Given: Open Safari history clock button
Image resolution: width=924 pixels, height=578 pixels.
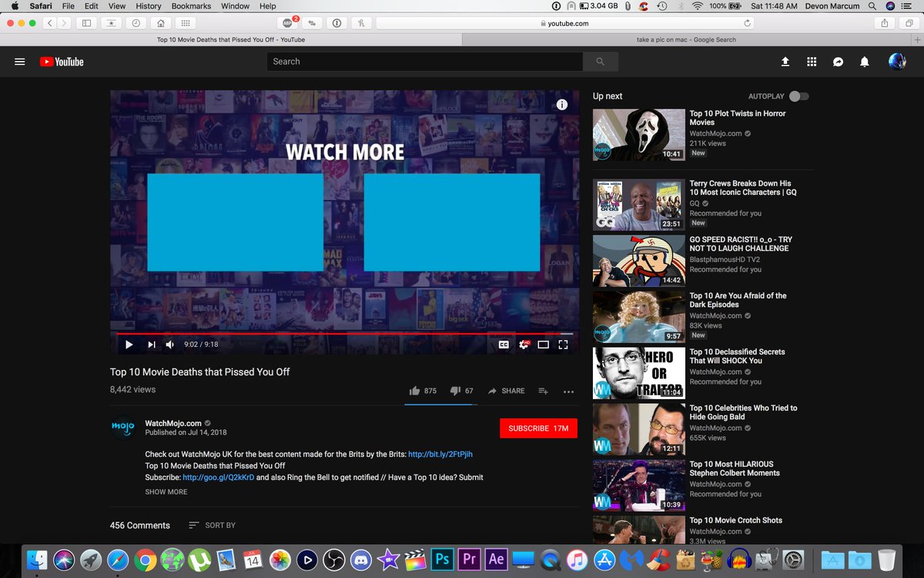Looking at the screenshot, I should tap(136, 23).
